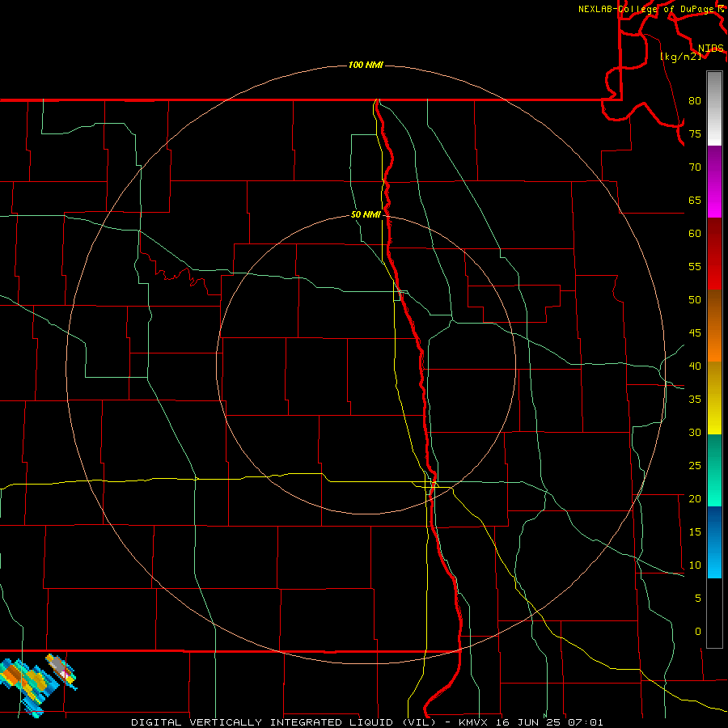Pick the gray-white segment of the legend
The image size is (728, 728).
pyautogui.click(x=714, y=108)
